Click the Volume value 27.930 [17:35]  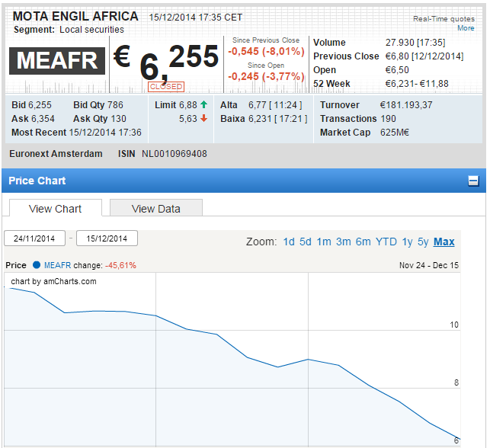pos(415,42)
